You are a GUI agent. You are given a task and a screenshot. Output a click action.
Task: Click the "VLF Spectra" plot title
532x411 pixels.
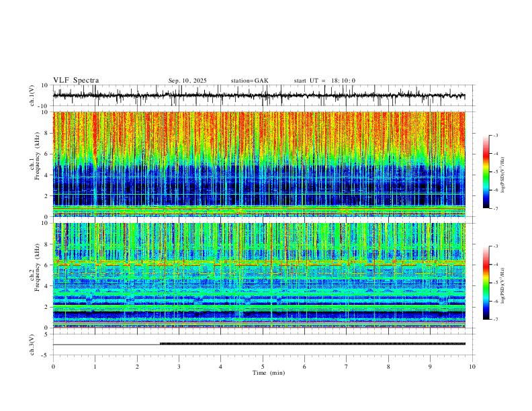(76, 81)
